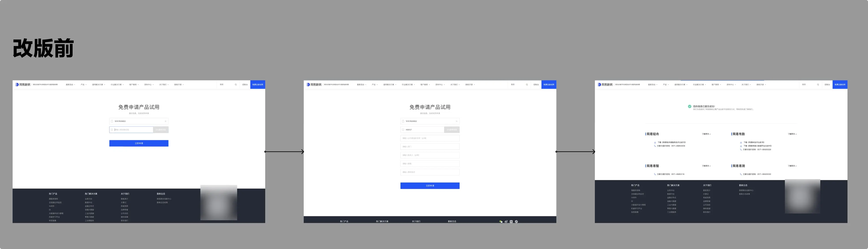Expand 产品 dropdown in left screen navbar
The image size is (868, 249).
83,85
